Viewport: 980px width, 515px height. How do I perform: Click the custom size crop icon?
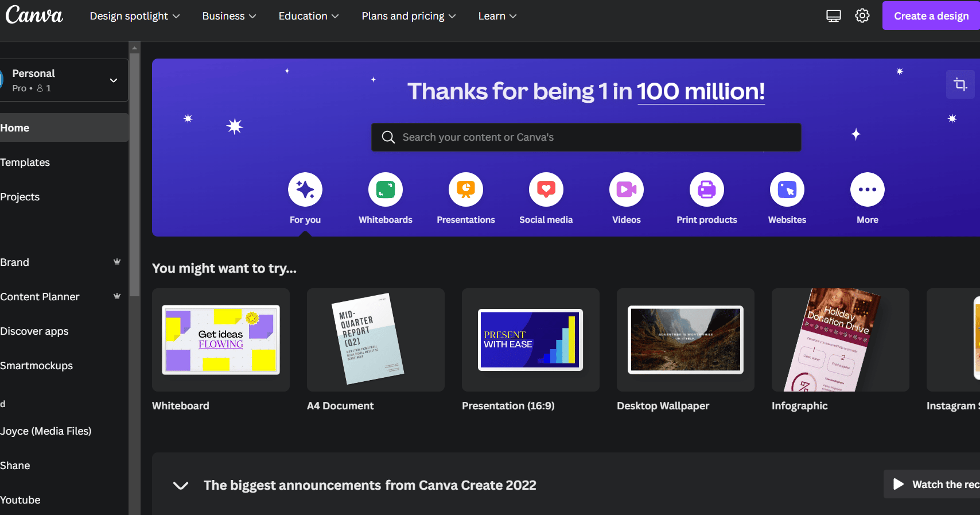click(960, 85)
